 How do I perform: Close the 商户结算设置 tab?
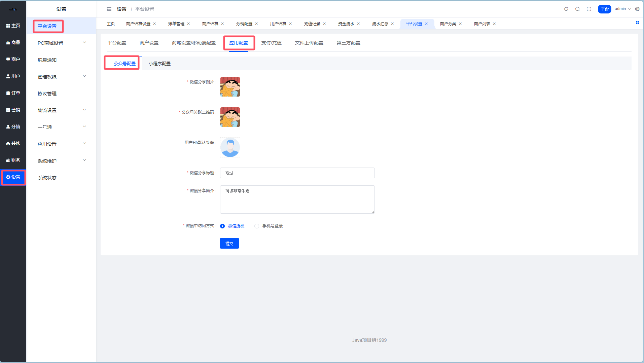(154, 24)
